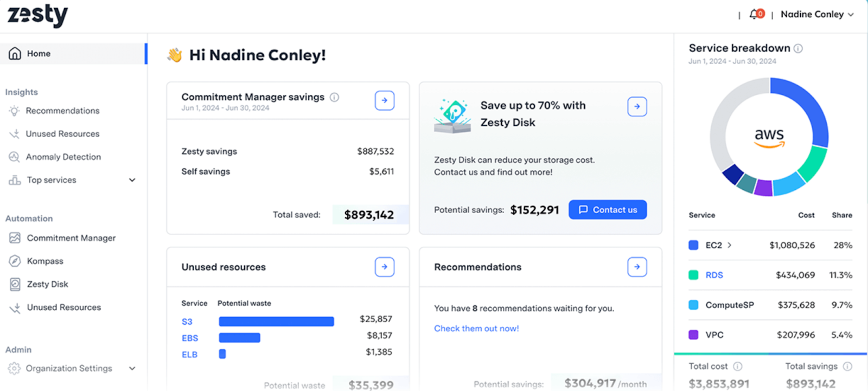
Task: Open Unused resources card arrow button
Action: coord(385,267)
